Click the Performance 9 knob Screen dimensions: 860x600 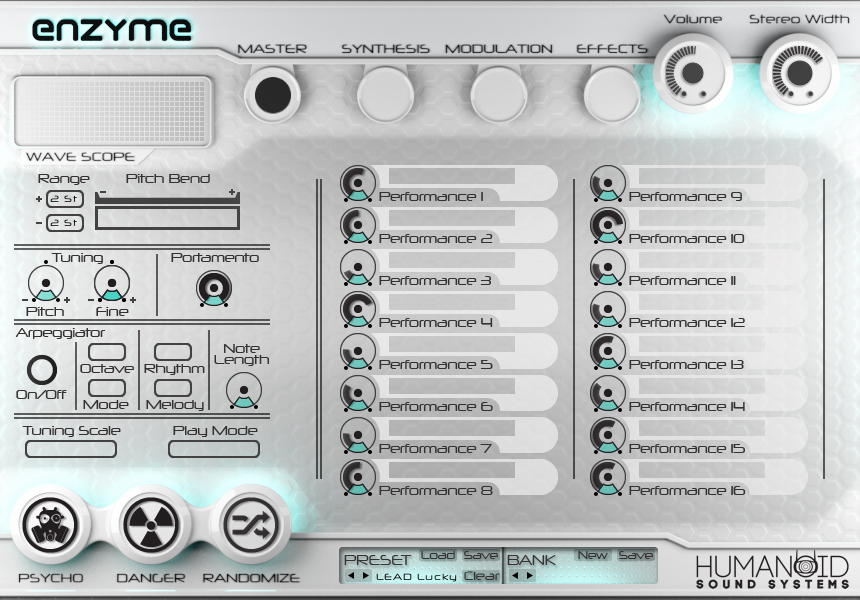click(608, 183)
